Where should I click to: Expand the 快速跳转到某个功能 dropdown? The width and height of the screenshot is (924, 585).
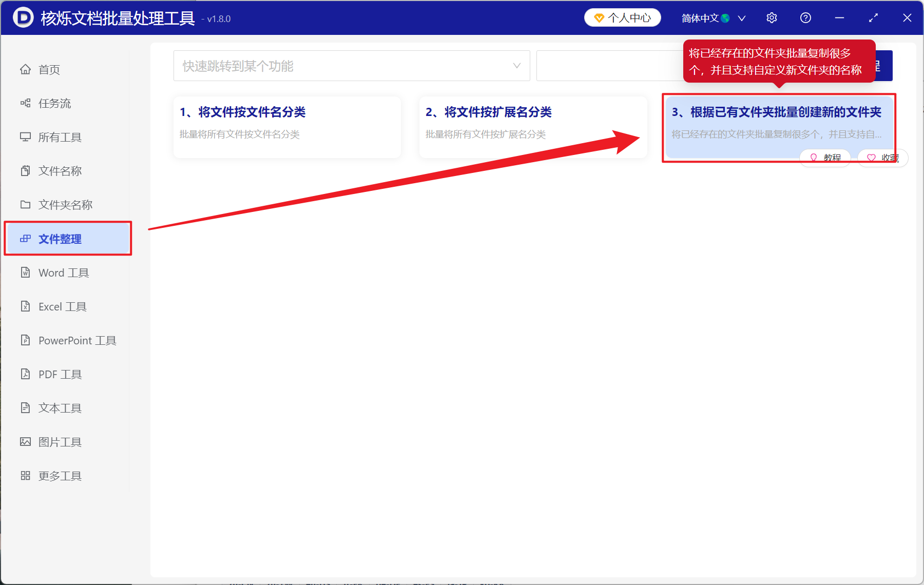click(x=352, y=66)
